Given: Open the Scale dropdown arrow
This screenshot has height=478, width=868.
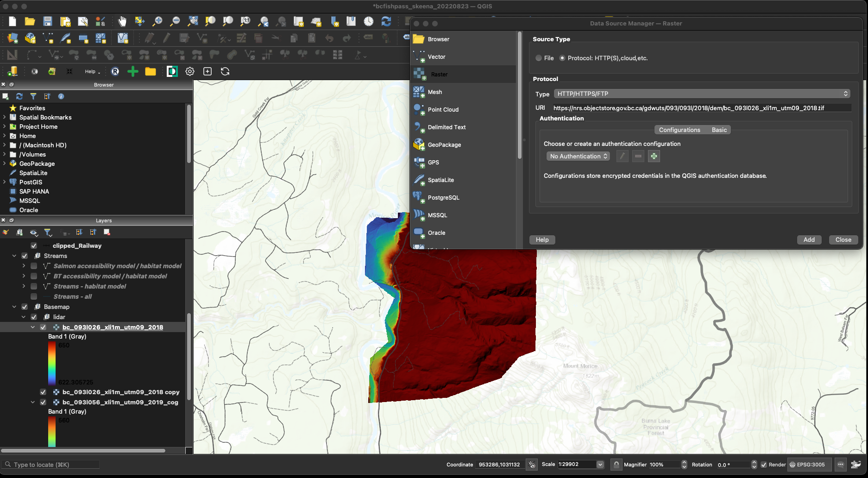Looking at the screenshot, I should tap(600, 465).
